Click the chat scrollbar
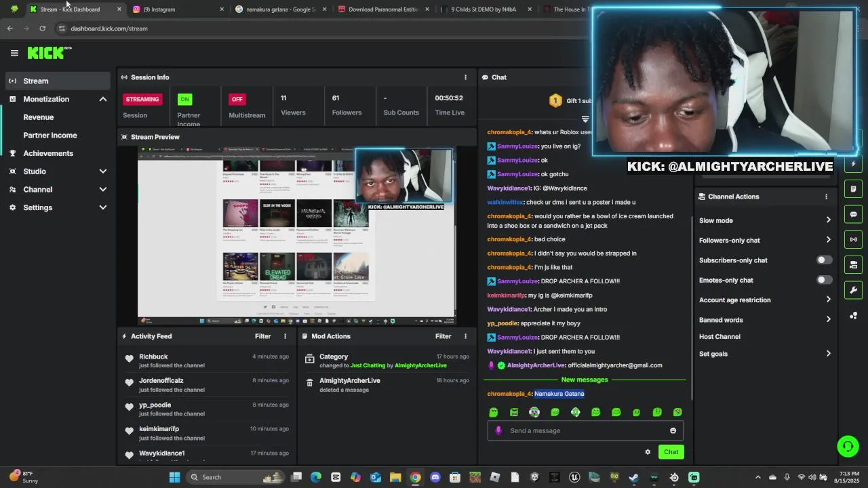Viewport: 868px width, 488px height. (x=692, y=308)
